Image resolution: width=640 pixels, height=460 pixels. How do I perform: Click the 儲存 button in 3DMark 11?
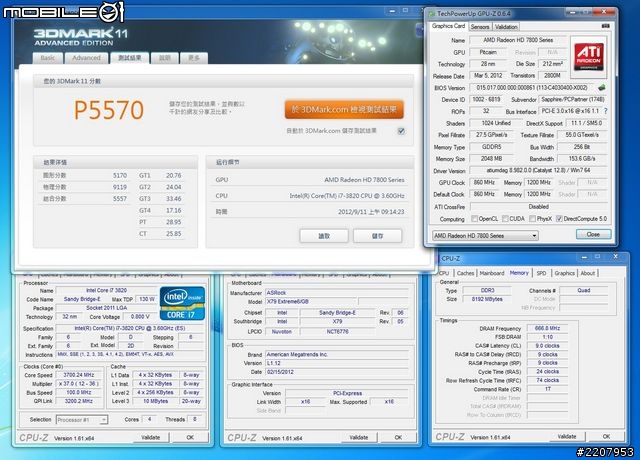tap(378, 236)
